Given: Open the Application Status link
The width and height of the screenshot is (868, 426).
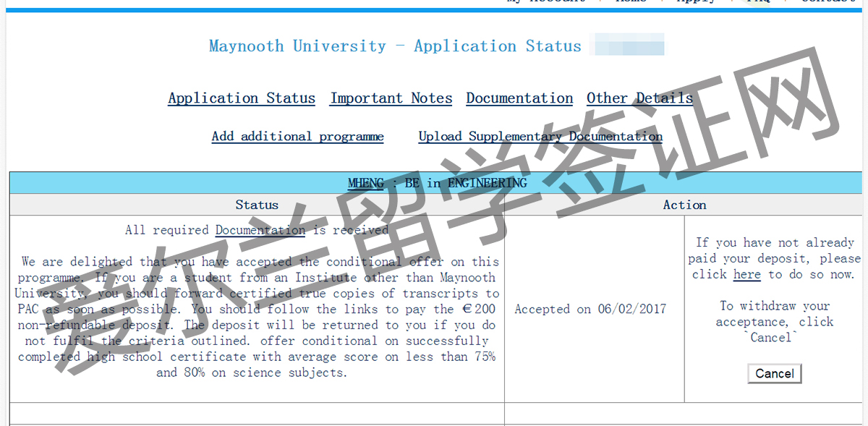Looking at the screenshot, I should (x=242, y=98).
